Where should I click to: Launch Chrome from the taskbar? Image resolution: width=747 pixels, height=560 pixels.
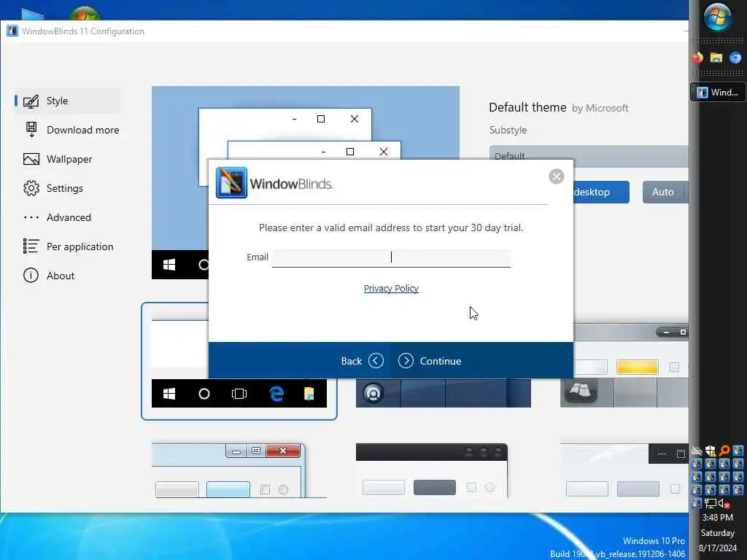(735, 58)
